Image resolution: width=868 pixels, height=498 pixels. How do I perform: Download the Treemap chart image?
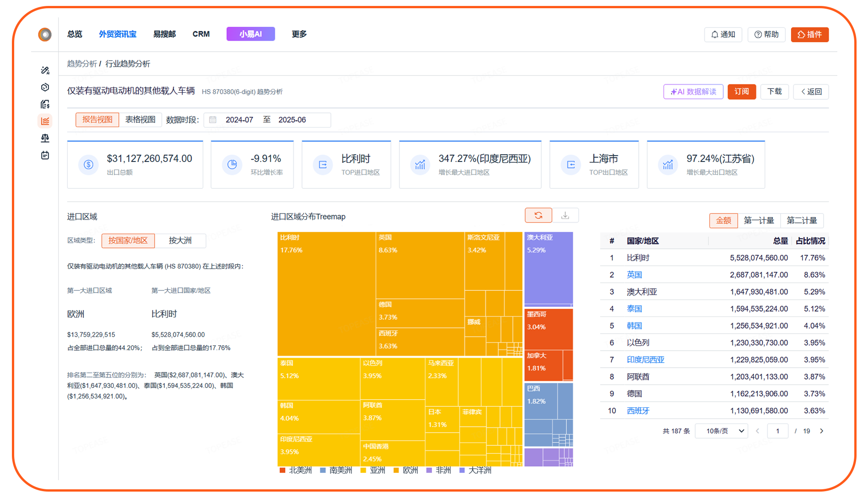pyautogui.click(x=565, y=215)
